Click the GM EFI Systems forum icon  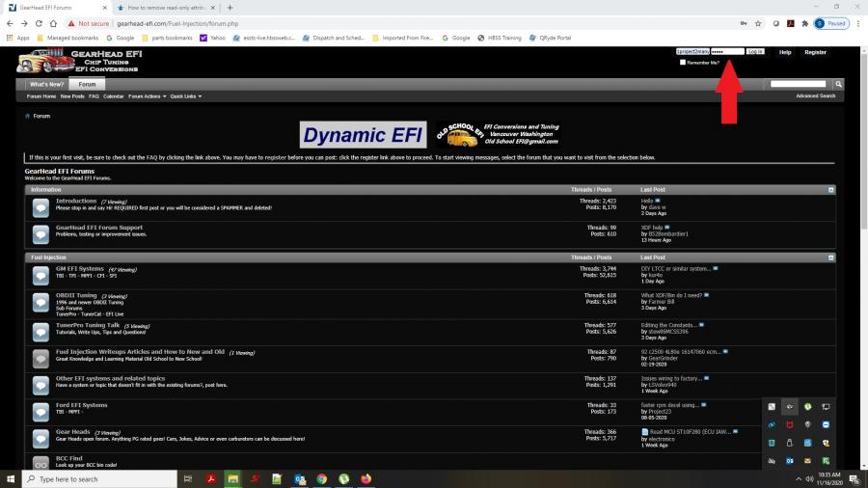point(41,275)
